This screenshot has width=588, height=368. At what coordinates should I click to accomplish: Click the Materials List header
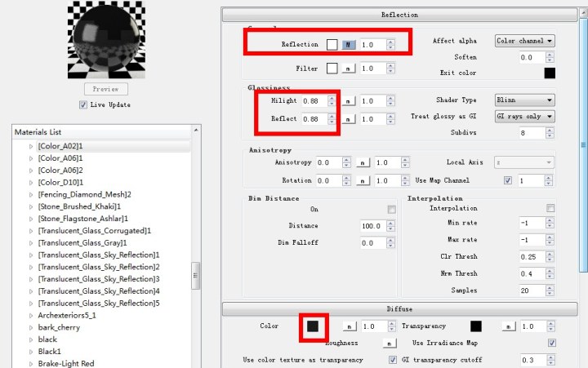[103, 132]
